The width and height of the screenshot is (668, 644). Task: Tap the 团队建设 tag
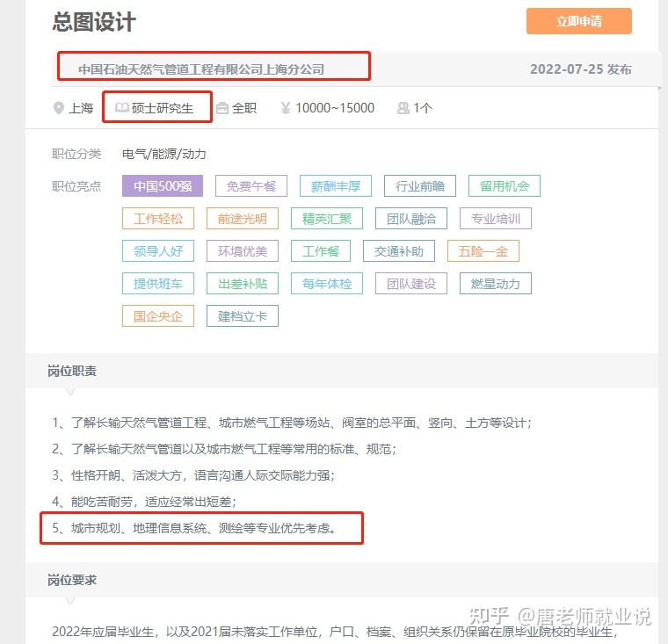click(x=411, y=283)
